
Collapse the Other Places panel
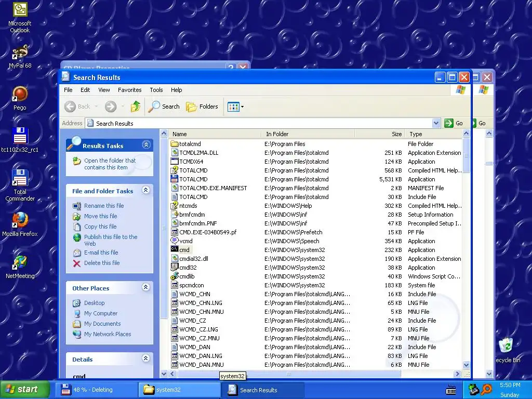click(146, 287)
